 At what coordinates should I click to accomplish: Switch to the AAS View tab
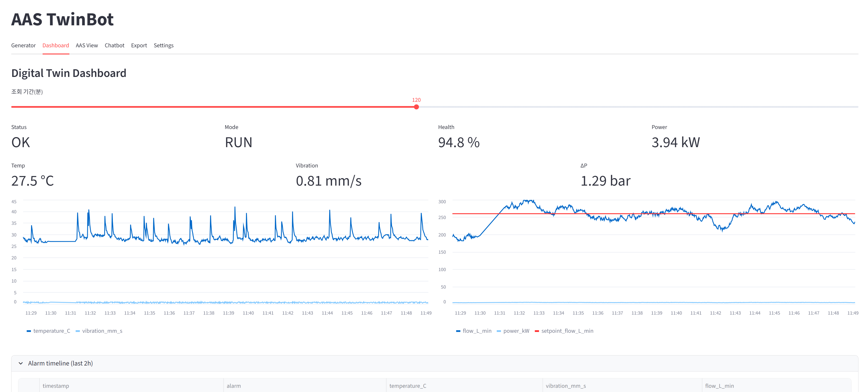87,45
